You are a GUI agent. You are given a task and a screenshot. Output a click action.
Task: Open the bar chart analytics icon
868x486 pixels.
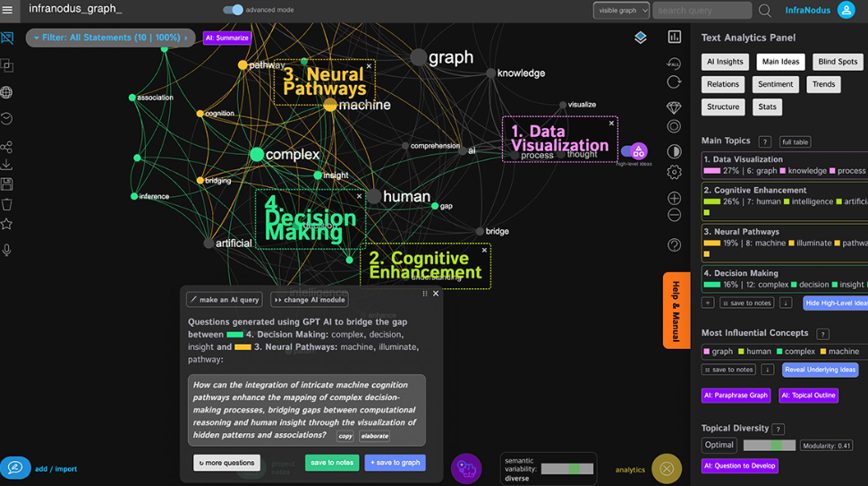click(x=674, y=37)
